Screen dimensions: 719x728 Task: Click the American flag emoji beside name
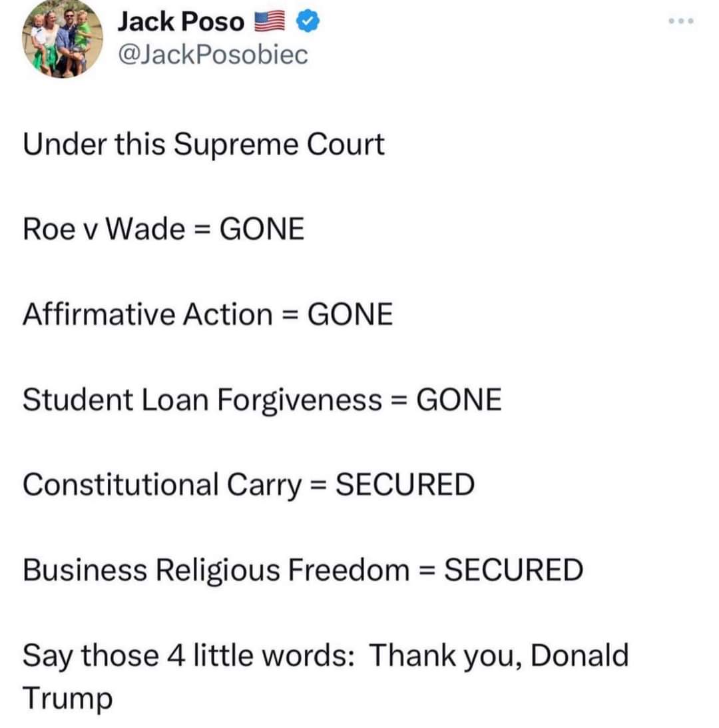270,22
